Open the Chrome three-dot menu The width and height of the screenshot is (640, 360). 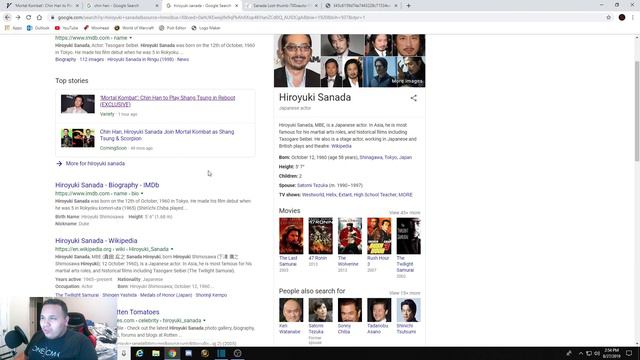[633, 18]
